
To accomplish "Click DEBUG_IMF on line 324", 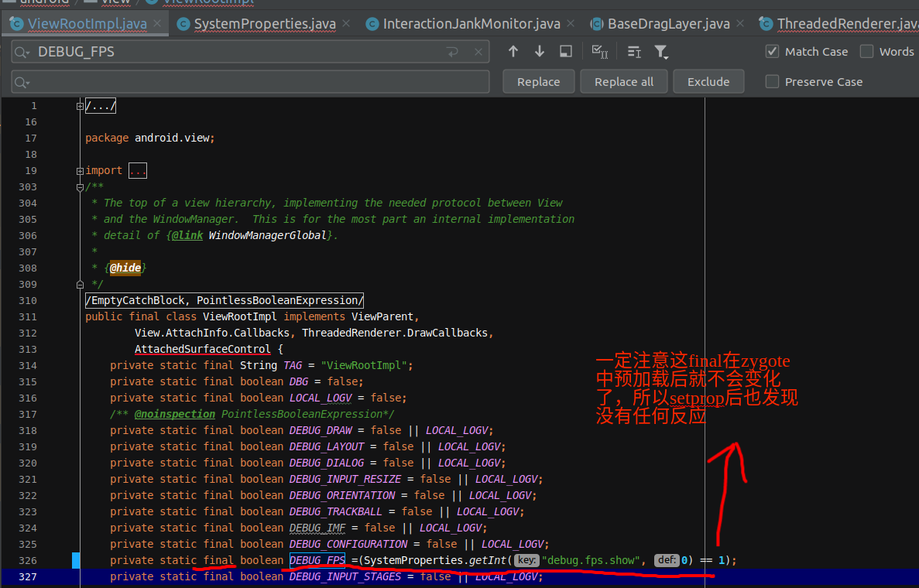I will [x=317, y=528].
